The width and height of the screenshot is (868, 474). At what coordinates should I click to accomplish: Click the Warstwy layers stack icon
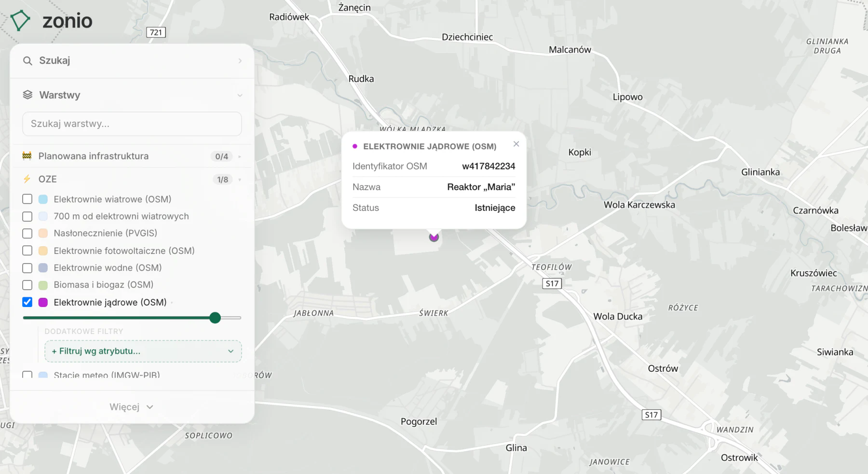click(28, 95)
